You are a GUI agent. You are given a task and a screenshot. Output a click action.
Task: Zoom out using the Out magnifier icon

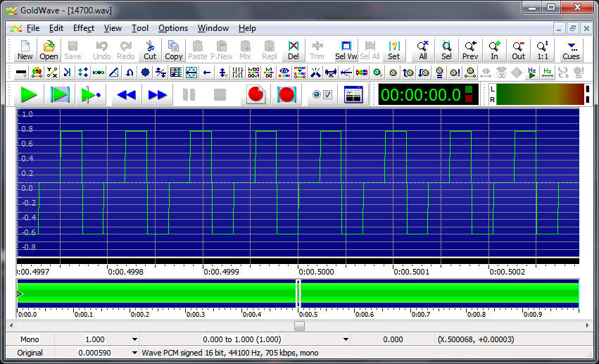coord(518,49)
